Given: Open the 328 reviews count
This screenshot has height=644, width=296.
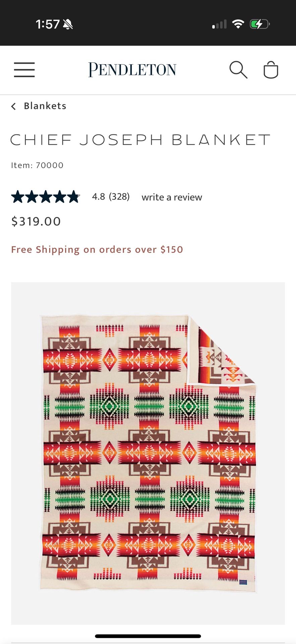Looking at the screenshot, I should pos(119,197).
